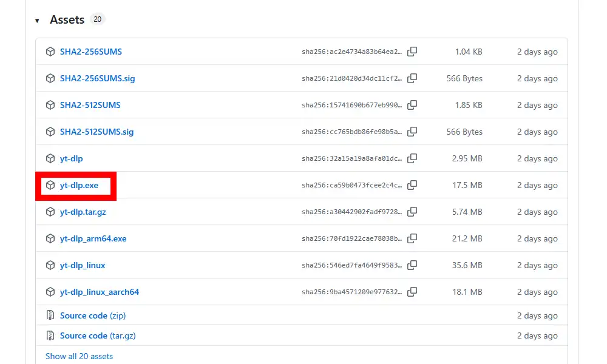Open the SHA2-256SUMS asset link
The image size is (607, 364).
tap(90, 52)
